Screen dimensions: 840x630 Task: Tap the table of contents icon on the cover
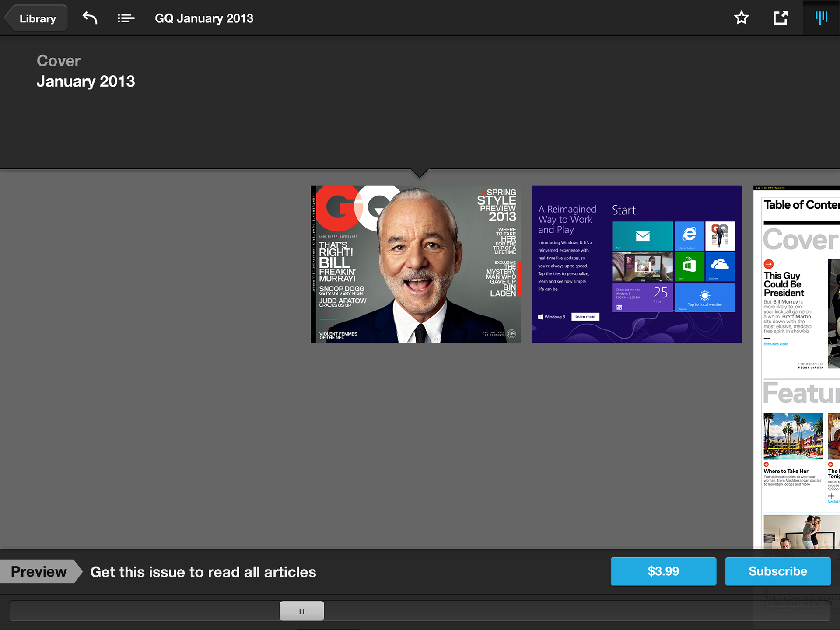[x=511, y=334]
